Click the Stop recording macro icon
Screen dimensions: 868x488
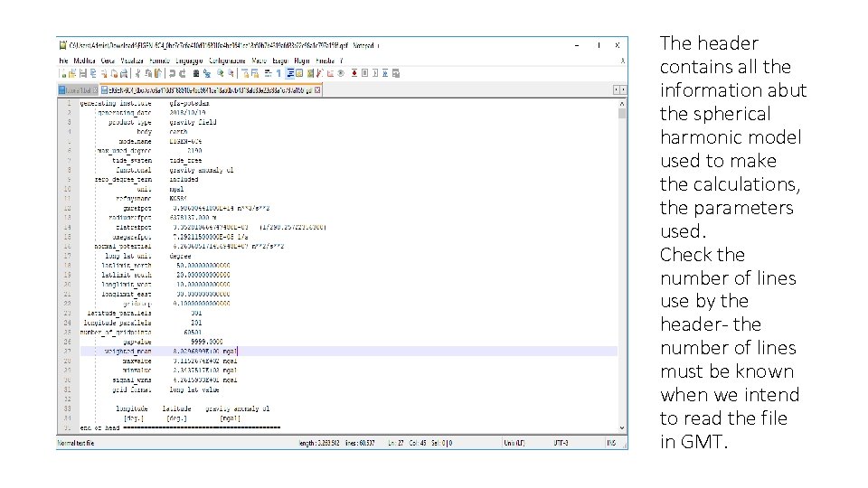coord(364,73)
